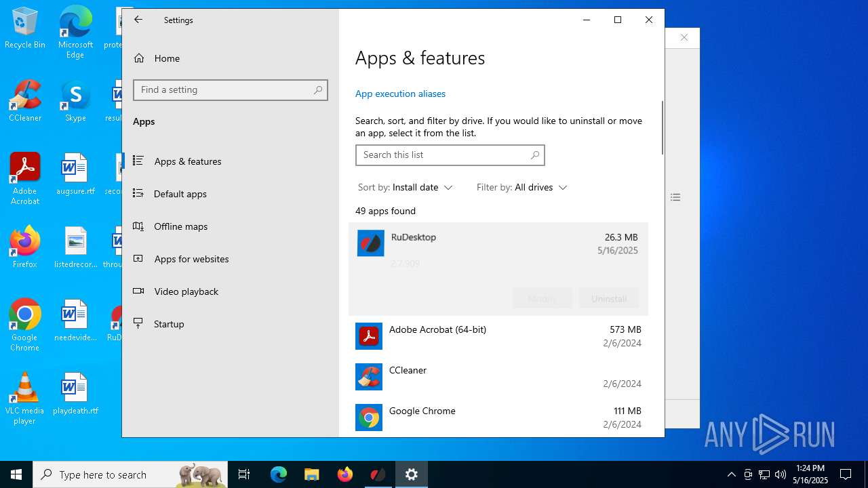This screenshot has height=488, width=868.
Task: Open the Filter by All drives dropdown
Action: coord(521,187)
